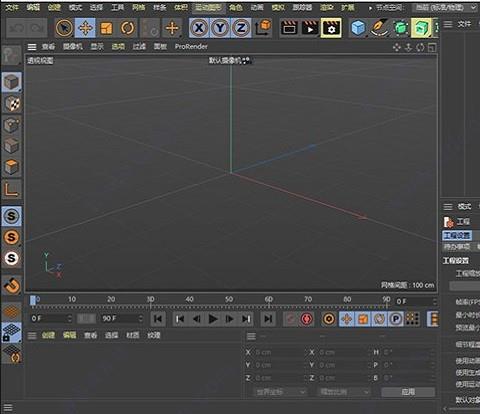Open 渲染 render menu
The width and height of the screenshot is (480, 414).
(326, 7)
